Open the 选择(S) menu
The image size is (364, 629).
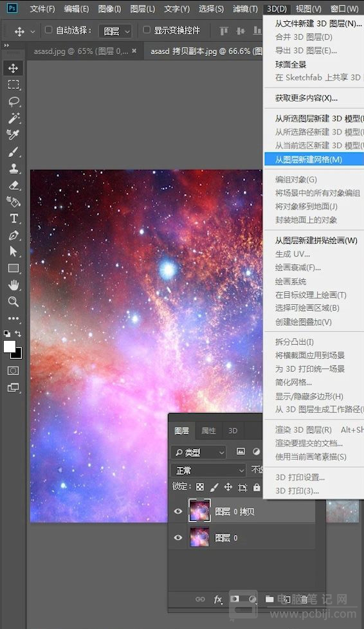(x=211, y=8)
